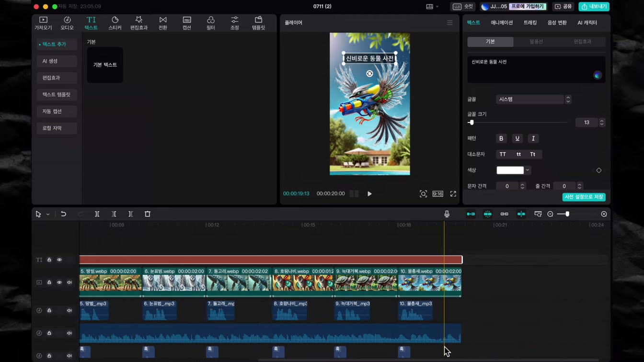
Task: Toggle preview axis in timeline toolbar
Action: click(521, 214)
